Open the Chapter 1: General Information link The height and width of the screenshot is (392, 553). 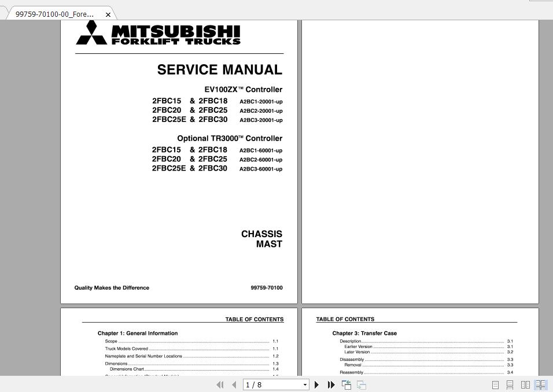pyautogui.click(x=138, y=333)
